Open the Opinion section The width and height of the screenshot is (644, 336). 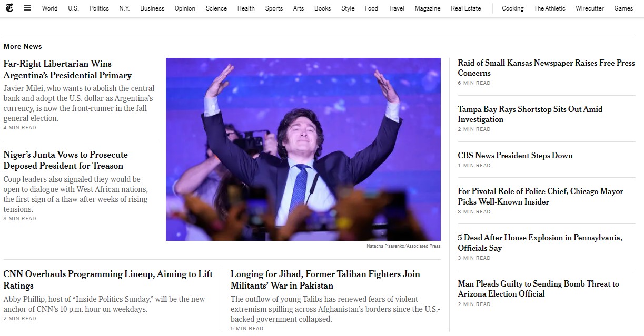click(x=185, y=8)
